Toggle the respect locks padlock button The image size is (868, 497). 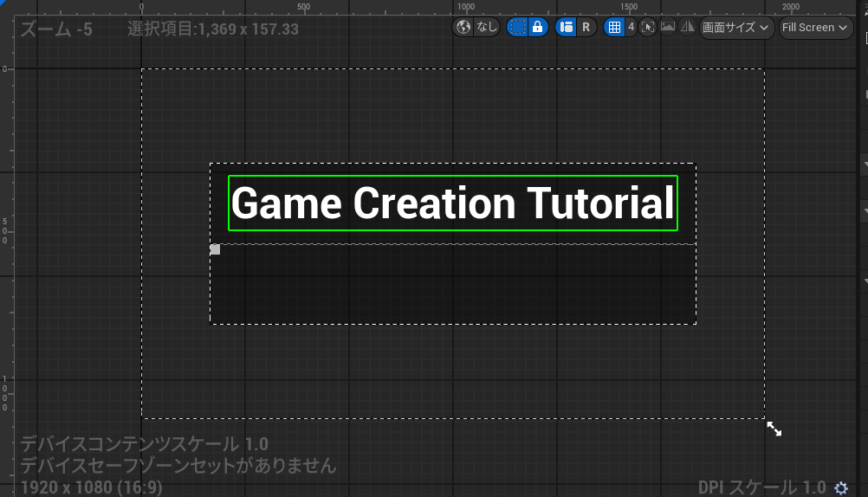pyautogui.click(x=537, y=27)
